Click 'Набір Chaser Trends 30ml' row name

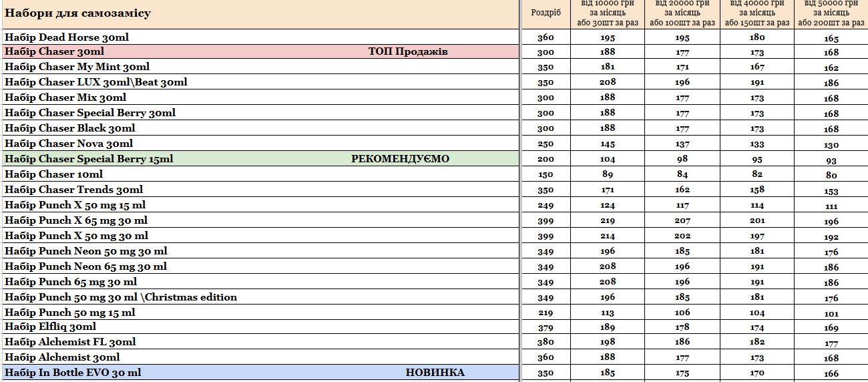73,190
